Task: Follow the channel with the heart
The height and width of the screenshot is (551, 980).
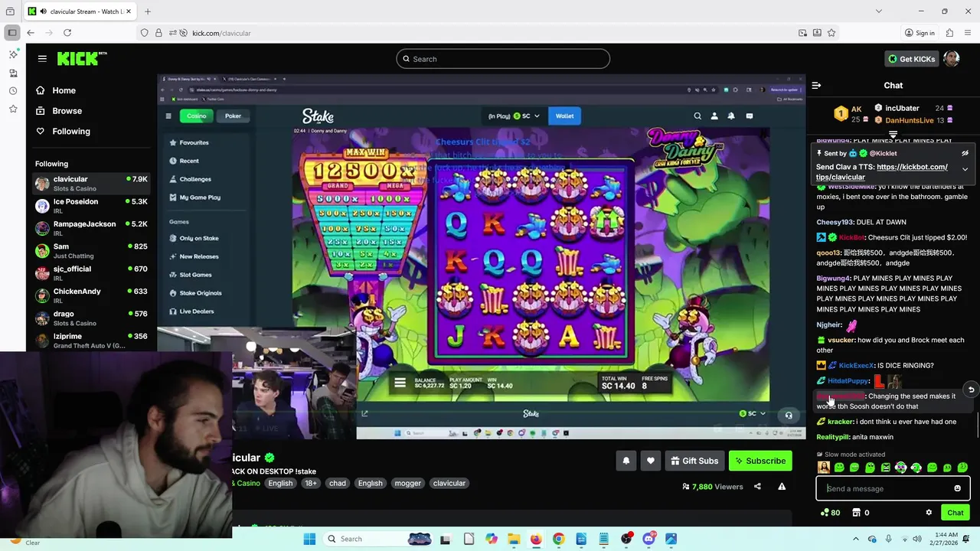Action: [650, 461]
